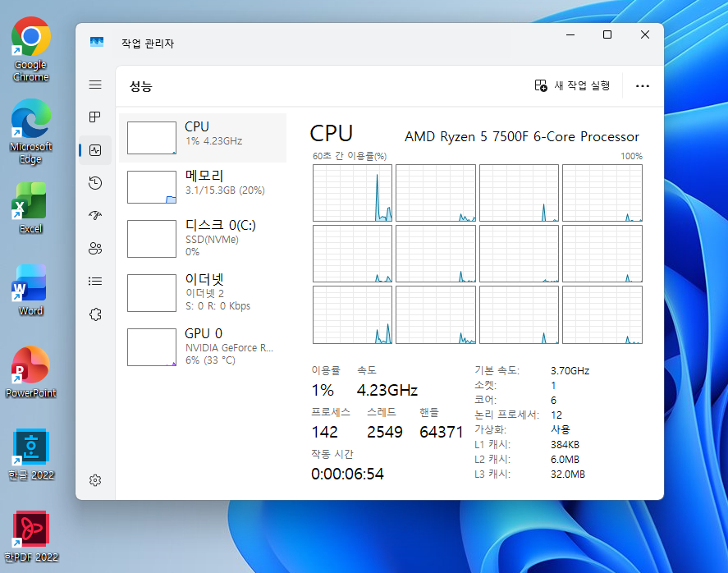Screen dimensions: 728x573
Task: Open the Services view in the sidebar
Action: [x=94, y=313]
